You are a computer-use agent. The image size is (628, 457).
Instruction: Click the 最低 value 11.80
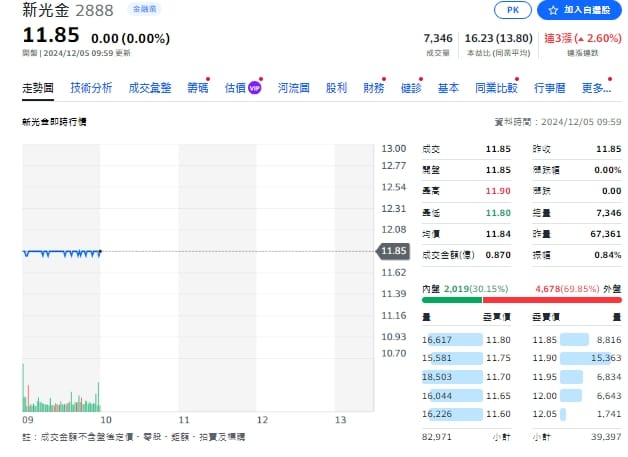coord(498,213)
